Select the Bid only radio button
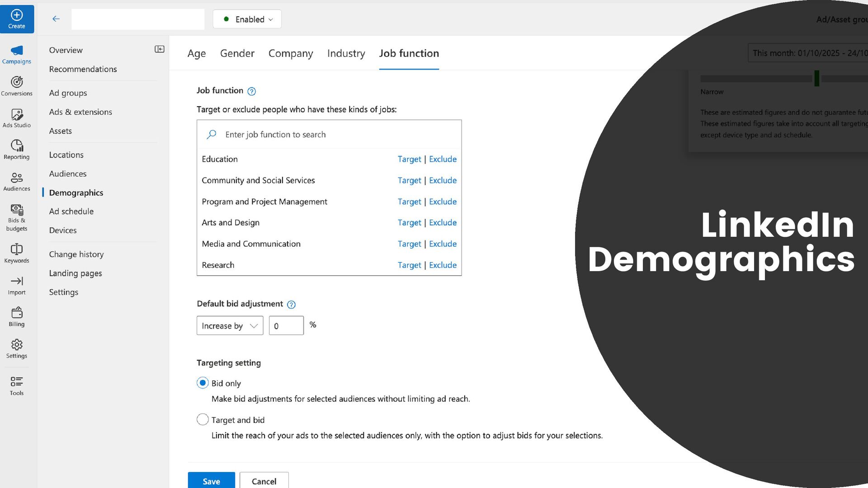Viewport: 868px width, 488px height. tap(203, 383)
